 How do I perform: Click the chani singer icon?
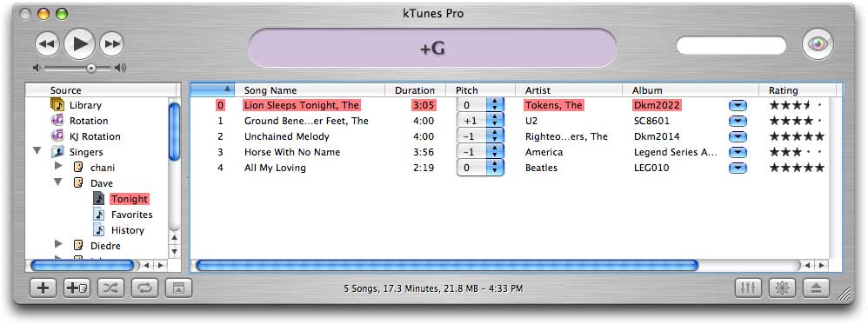(x=78, y=167)
